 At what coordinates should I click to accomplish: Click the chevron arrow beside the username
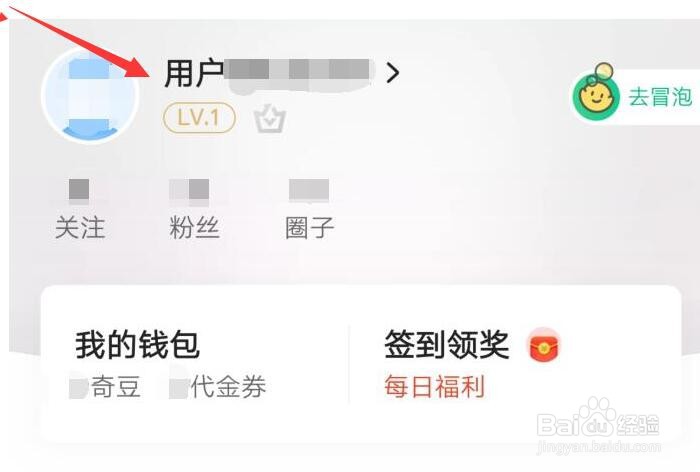tap(392, 72)
